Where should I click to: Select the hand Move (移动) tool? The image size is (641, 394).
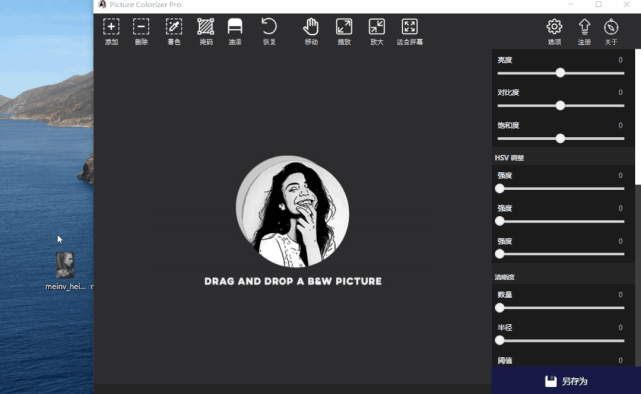tap(311, 31)
